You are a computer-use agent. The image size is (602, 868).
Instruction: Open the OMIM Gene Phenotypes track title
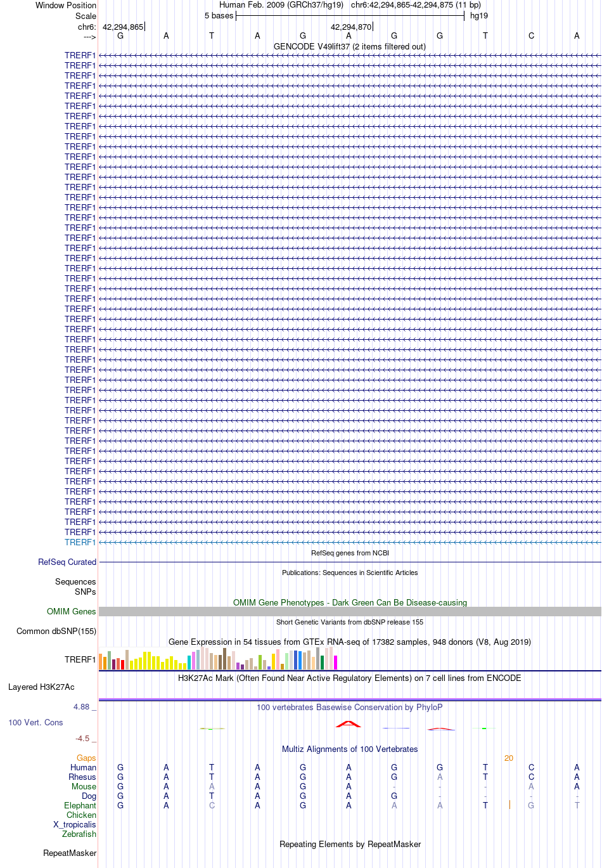[x=350, y=602]
